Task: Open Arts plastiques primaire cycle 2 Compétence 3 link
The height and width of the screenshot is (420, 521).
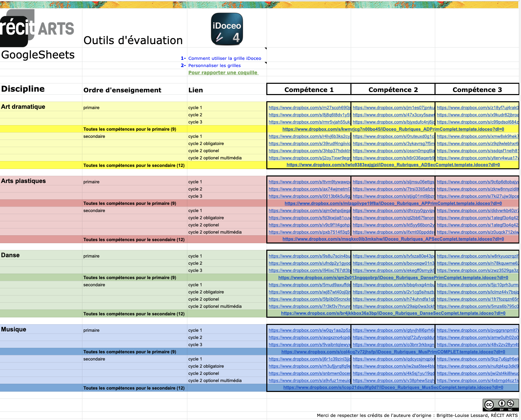Action: click(478, 189)
